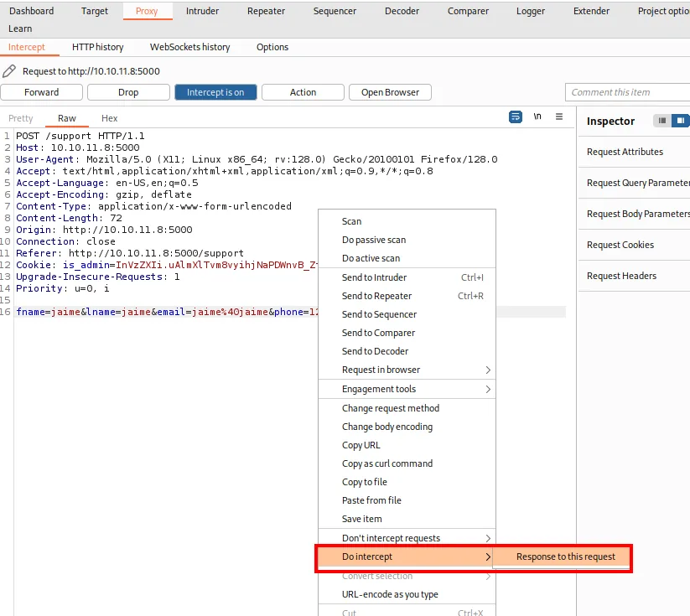Screen dimensions: 690x616
Task: Expand Request Query Parameters in Inspector
Action: [x=634, y=183]
